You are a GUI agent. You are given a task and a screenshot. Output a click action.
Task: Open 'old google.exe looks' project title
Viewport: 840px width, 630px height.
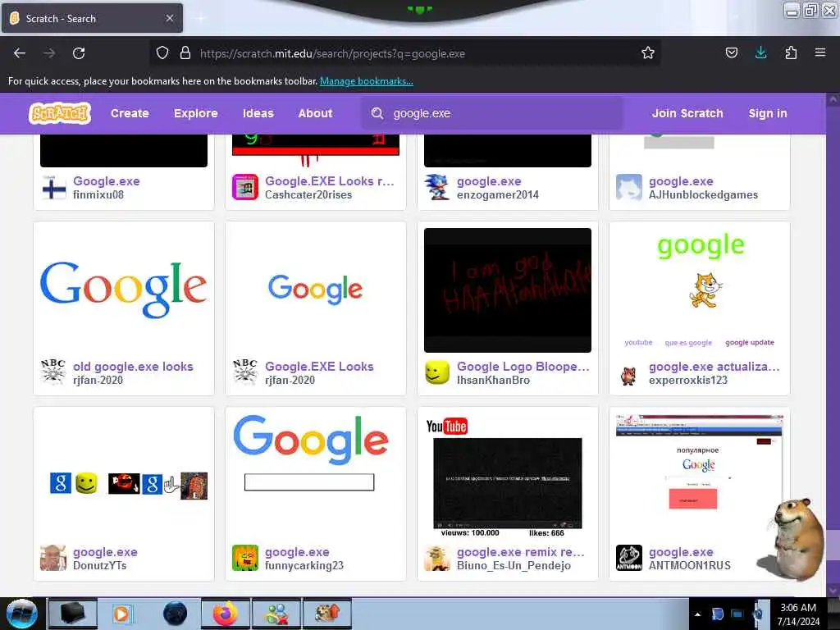click(x=133, y=367)
